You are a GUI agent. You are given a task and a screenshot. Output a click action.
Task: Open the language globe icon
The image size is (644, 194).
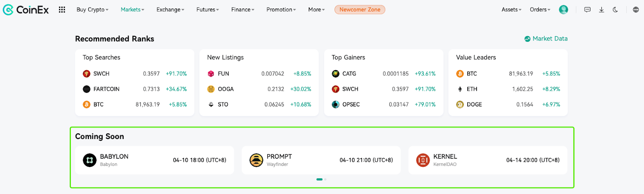pos(636,10)
